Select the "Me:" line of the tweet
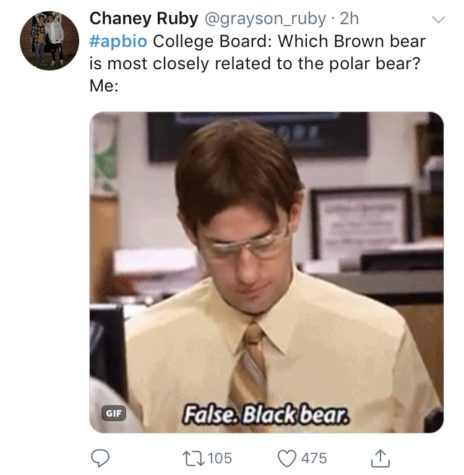464x475 pixels. 104,86
